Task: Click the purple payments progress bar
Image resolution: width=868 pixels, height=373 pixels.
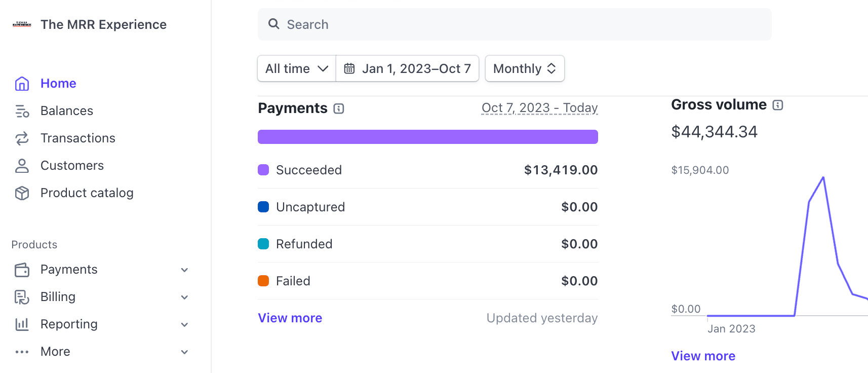Action: 427,137
